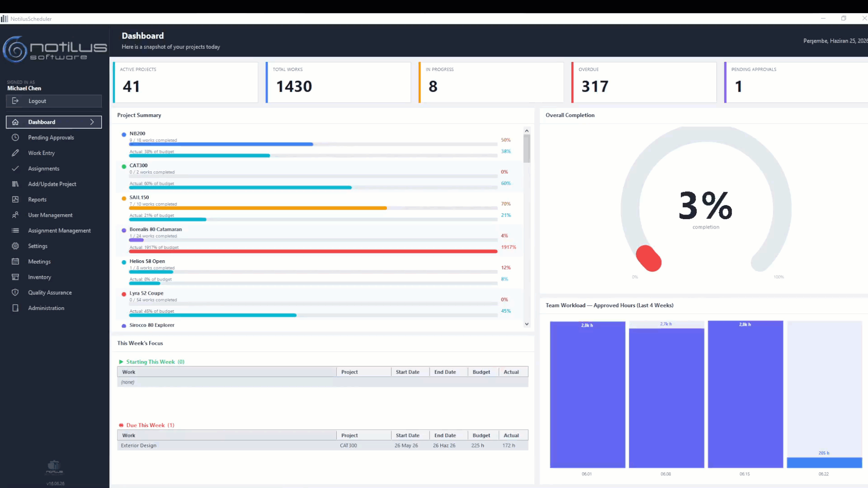Click the Project Summary scrollbar down arrow
Screen dimensions: 868x488
527,324
